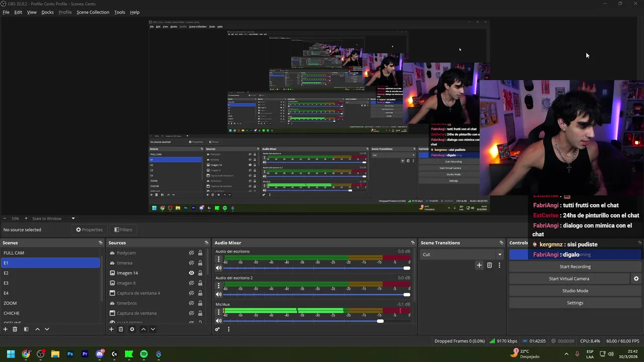The image size is (644, 362).
Task: Click Start Virtual Camera button
Action: pos(569,279)
